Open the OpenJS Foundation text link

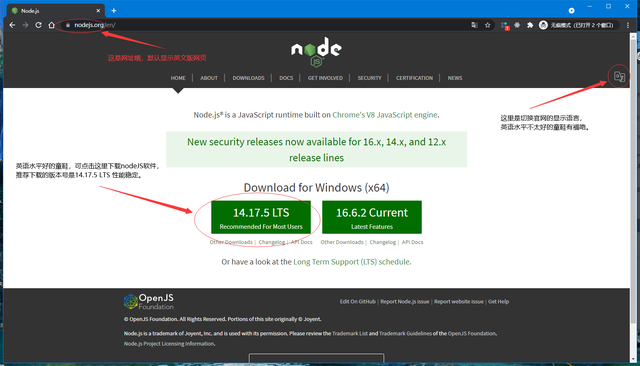click(472, 333)
